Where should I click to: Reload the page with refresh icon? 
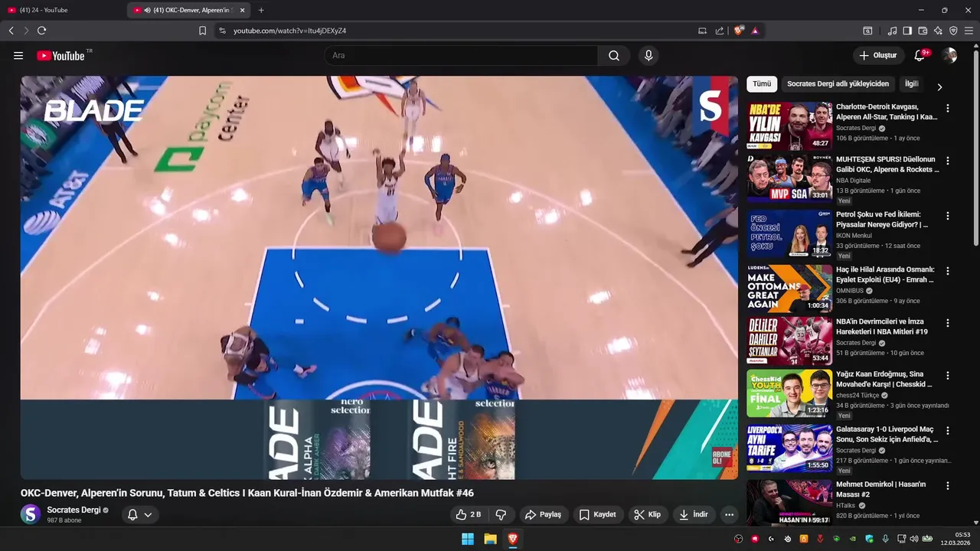(41, 31)
